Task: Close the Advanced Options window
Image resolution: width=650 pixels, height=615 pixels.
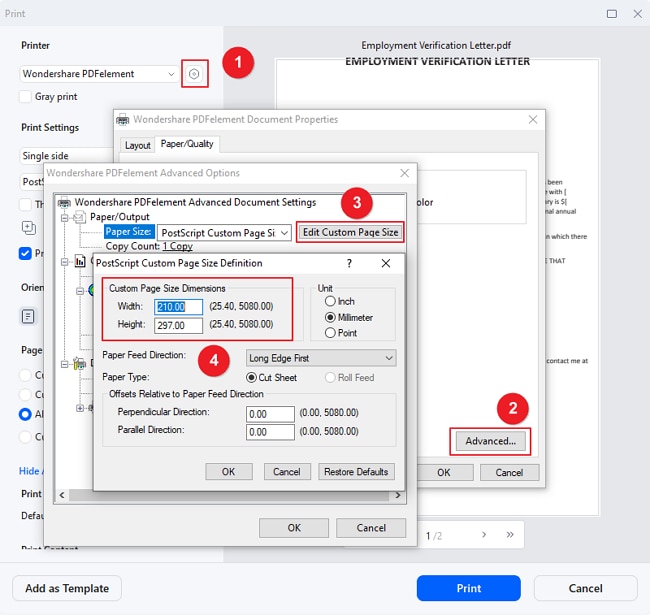Action: 405,173
